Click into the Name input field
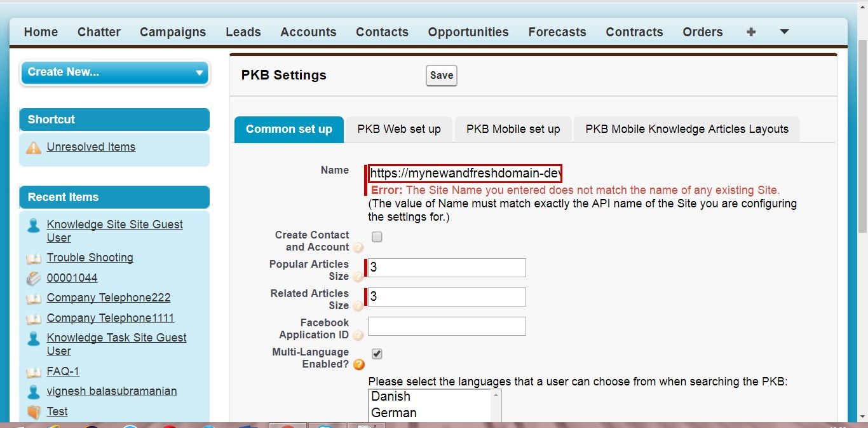Screen dimensions: 868x428 (x=465, y=173)
